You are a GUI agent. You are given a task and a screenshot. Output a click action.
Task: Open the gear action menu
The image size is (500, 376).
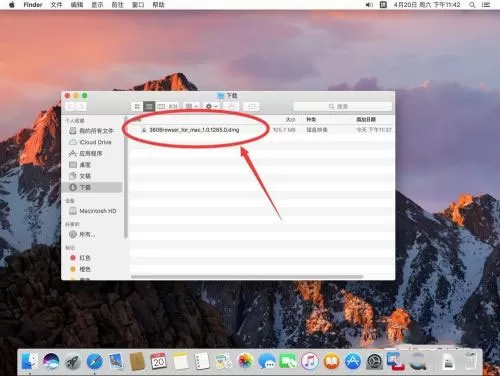point(211,106)
